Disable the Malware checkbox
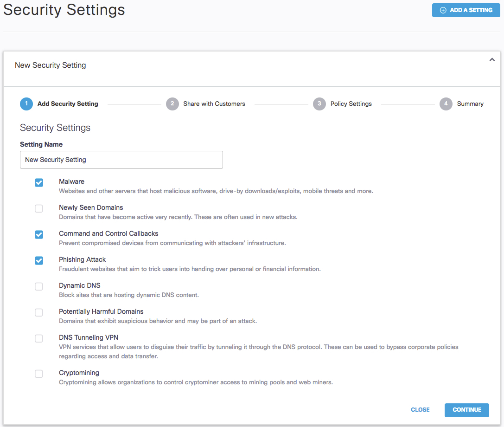Viewport: 504px width, 427px height. 38,182
